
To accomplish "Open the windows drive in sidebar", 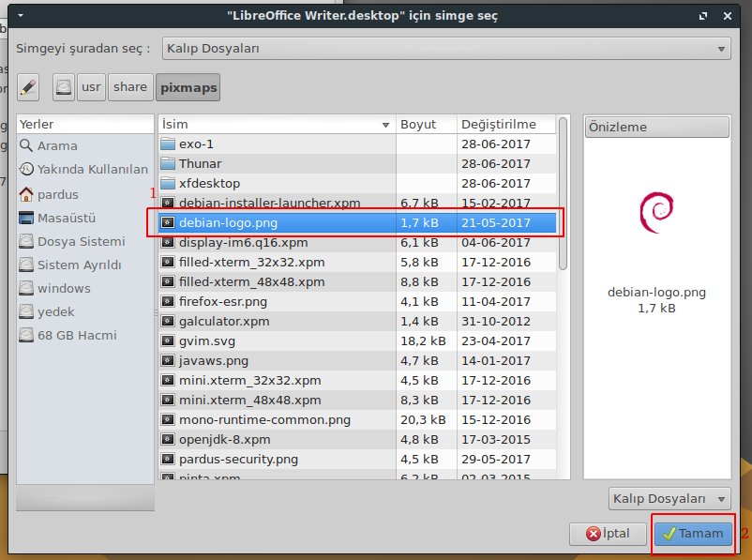I will pyautogui.click(x=64, y=288).
